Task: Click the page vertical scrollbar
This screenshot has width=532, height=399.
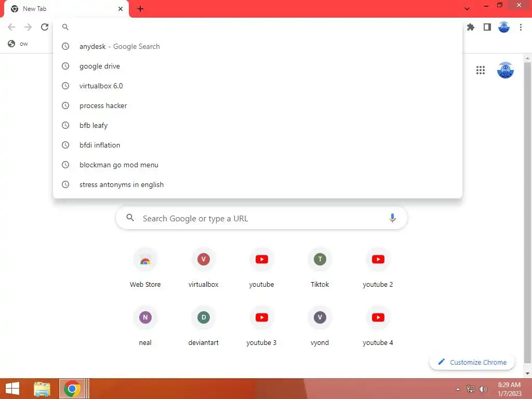Action: 527,214
